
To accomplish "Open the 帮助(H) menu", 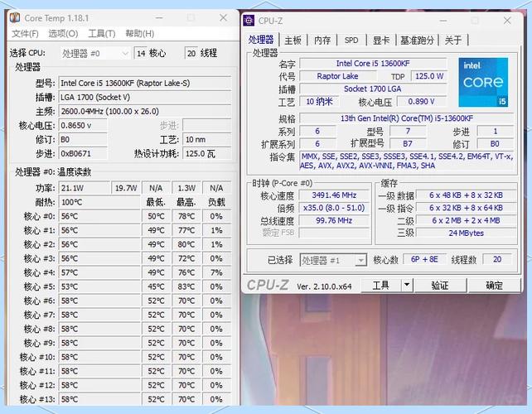I will click(x=139, y=34).
